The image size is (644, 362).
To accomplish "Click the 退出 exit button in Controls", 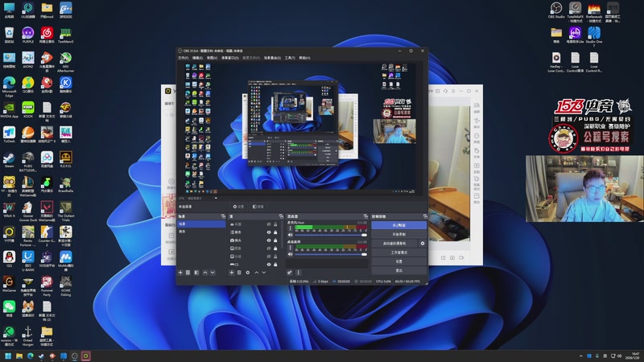I will [x=398, y=270].
